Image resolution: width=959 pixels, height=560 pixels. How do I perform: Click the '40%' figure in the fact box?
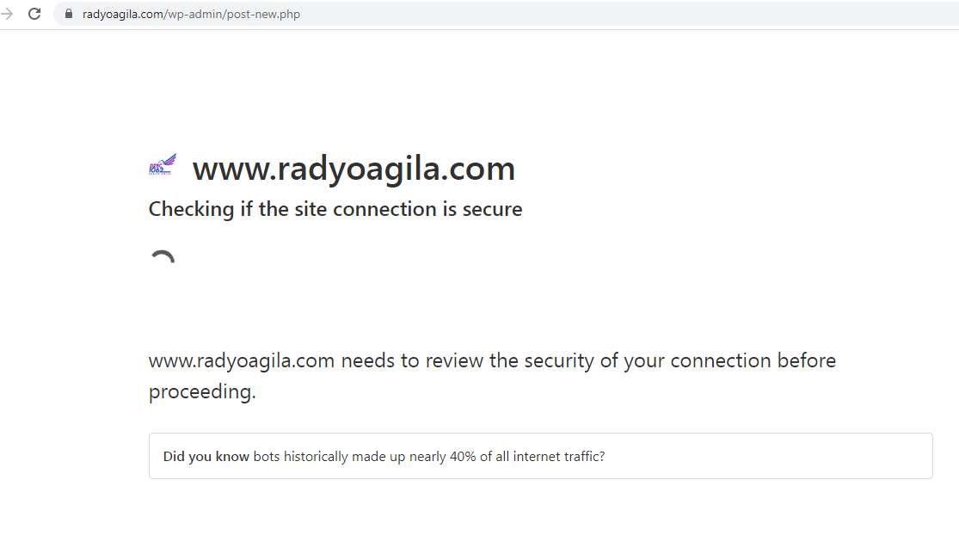click(463, 457)
